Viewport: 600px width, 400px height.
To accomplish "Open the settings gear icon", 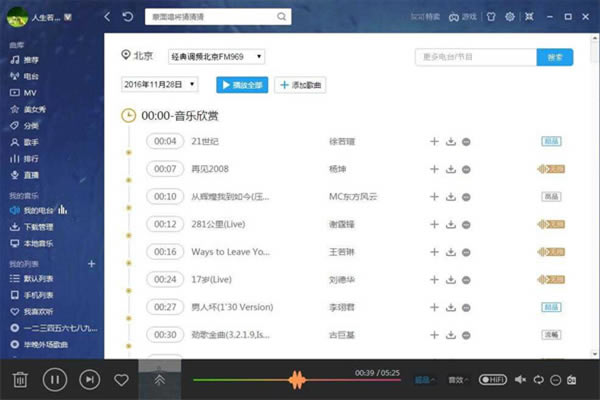I will click(510, 17).
